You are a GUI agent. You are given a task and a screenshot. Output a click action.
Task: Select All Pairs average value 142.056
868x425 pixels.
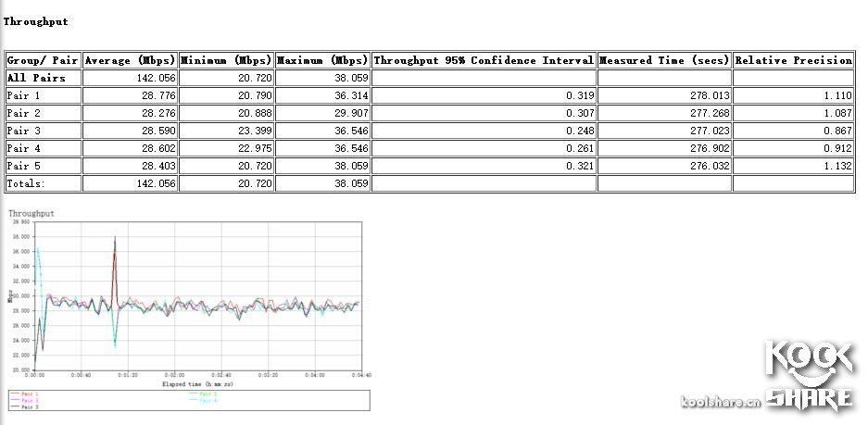tap(157, 78)
